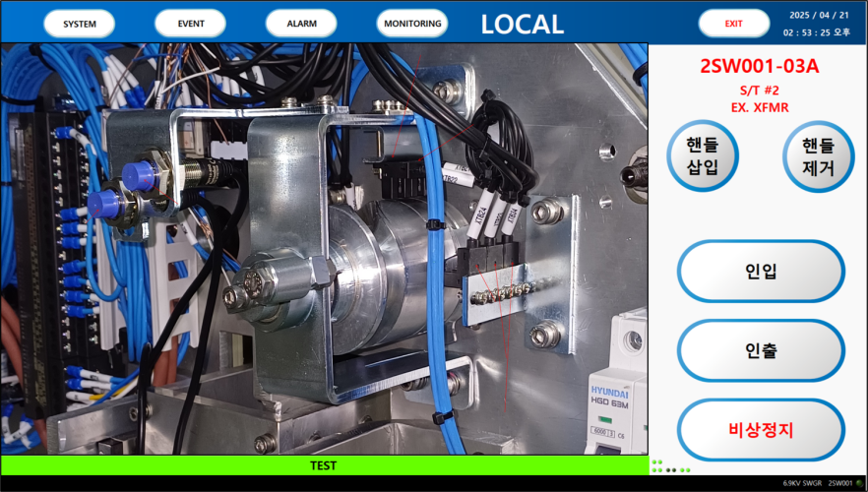Click the EX. XFMR subtitle text
Image resolution: width=868 pixels, height=492 pixels.
759,106
